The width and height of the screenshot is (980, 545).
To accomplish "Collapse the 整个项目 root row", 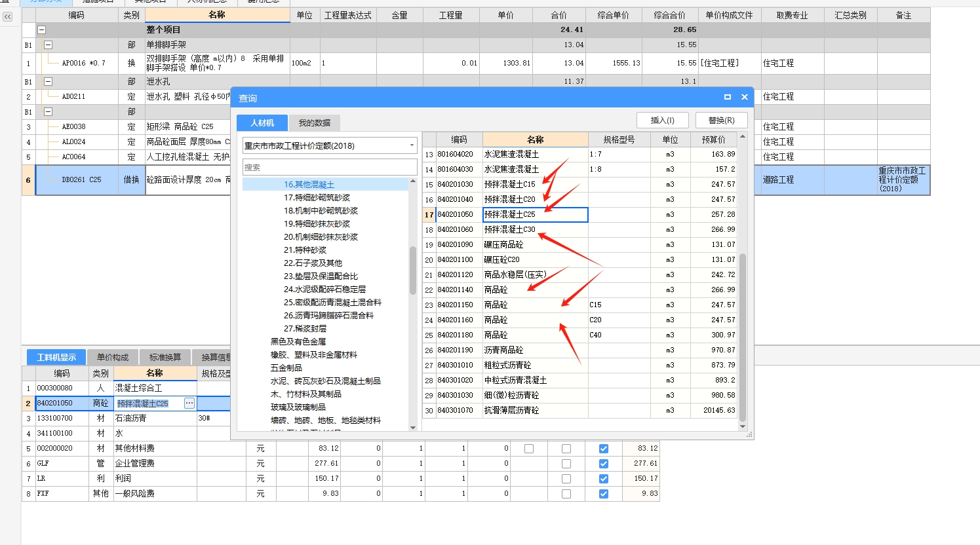I will point(42,29).
